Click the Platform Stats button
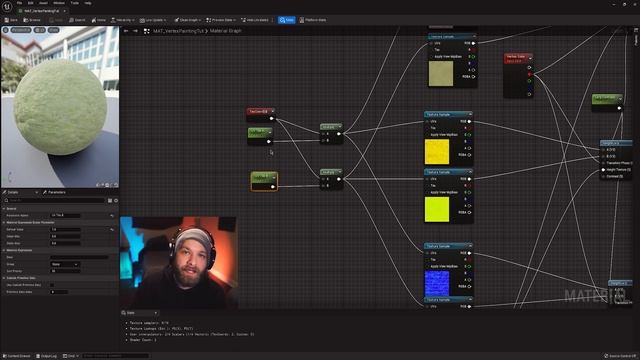This screenshot has width=640, height=360. tap(313, 20)
